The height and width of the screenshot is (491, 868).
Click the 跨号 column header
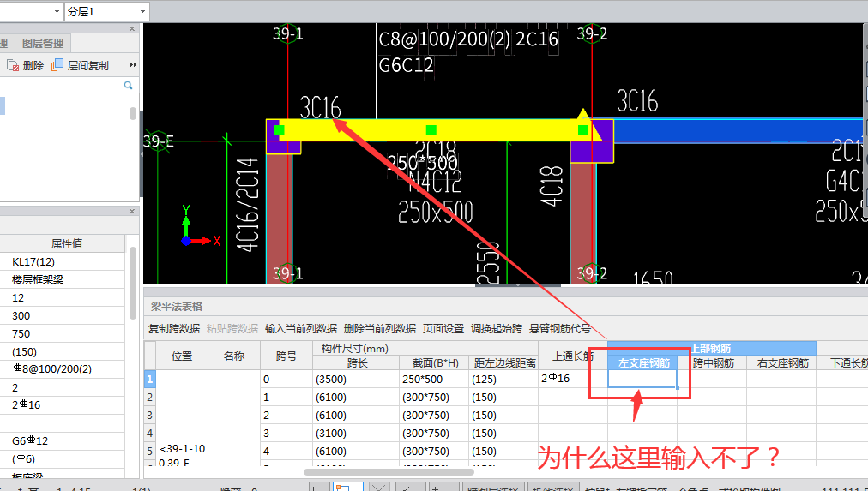coord(286,356)
